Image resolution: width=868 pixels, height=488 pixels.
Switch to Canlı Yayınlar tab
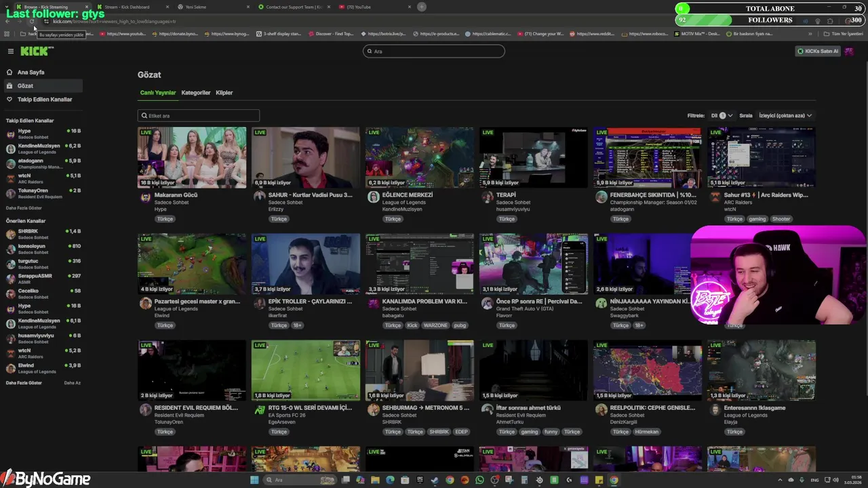(158, 92)
